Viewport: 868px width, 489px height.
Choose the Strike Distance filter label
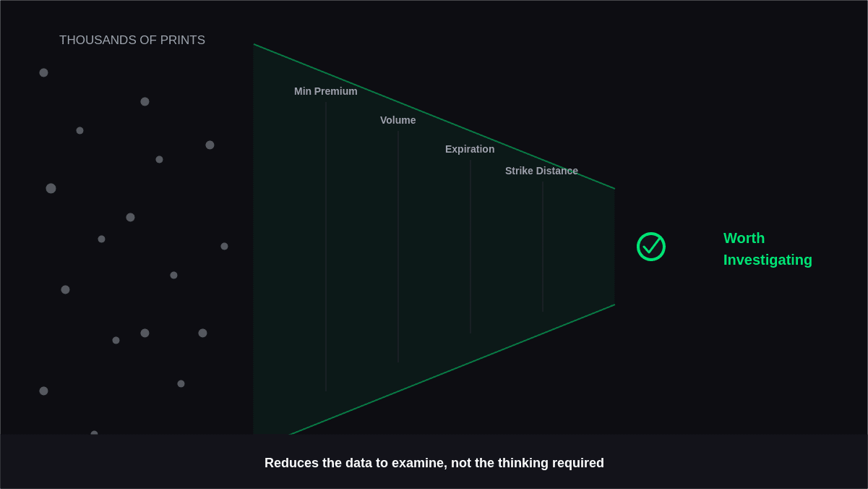[x=541, y=171]
